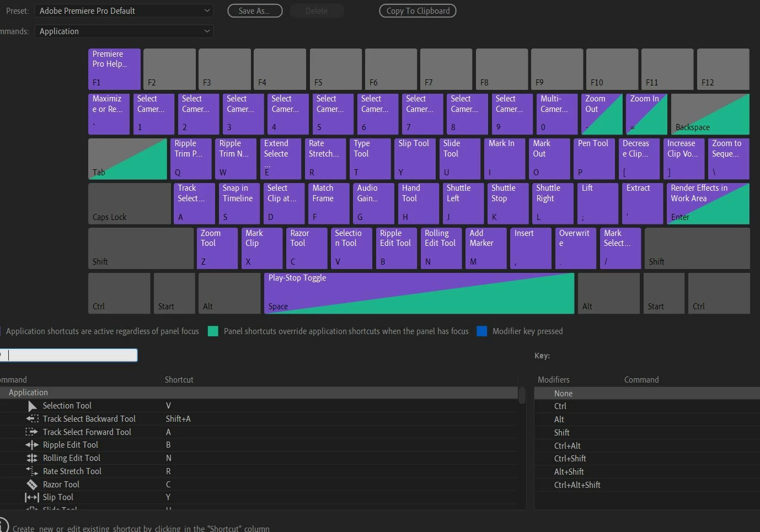Click the shortcut search input field
Screen dimensions: 760x532
68,355
